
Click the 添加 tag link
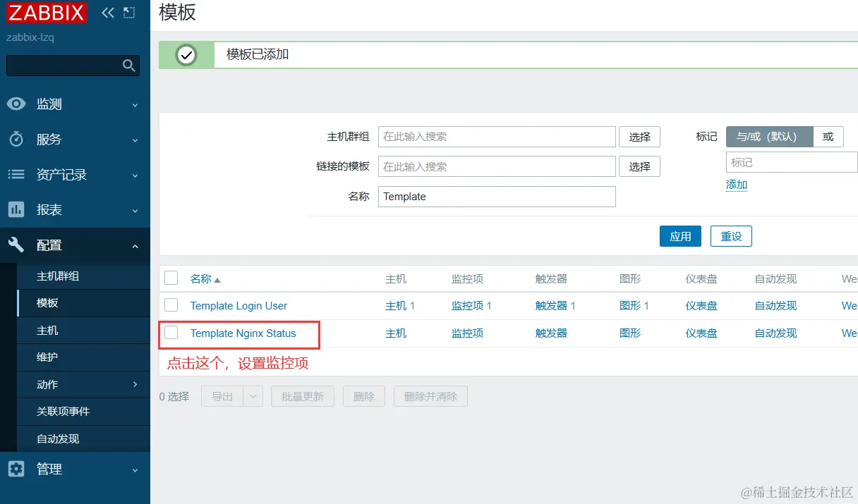737,185
